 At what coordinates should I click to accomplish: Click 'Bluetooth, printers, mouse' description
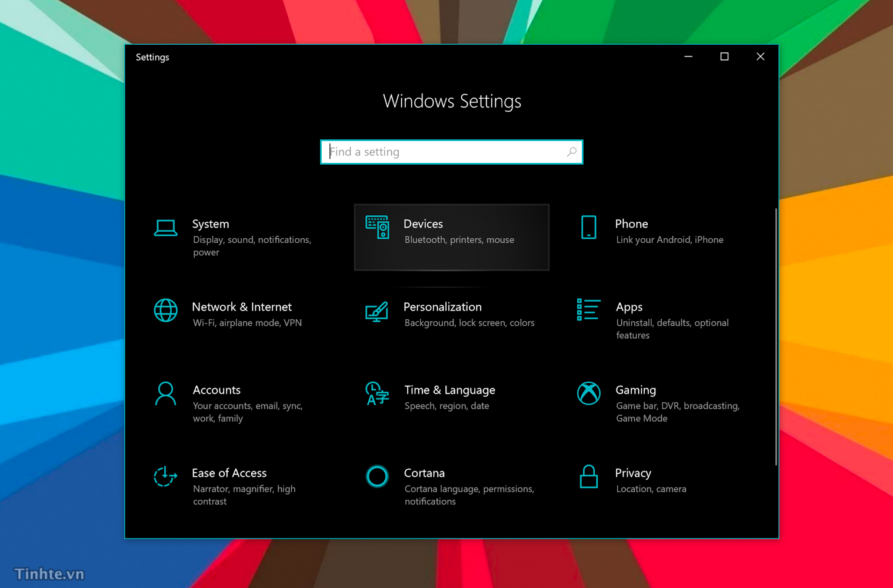pyautogui.click(x=459, y=240)
